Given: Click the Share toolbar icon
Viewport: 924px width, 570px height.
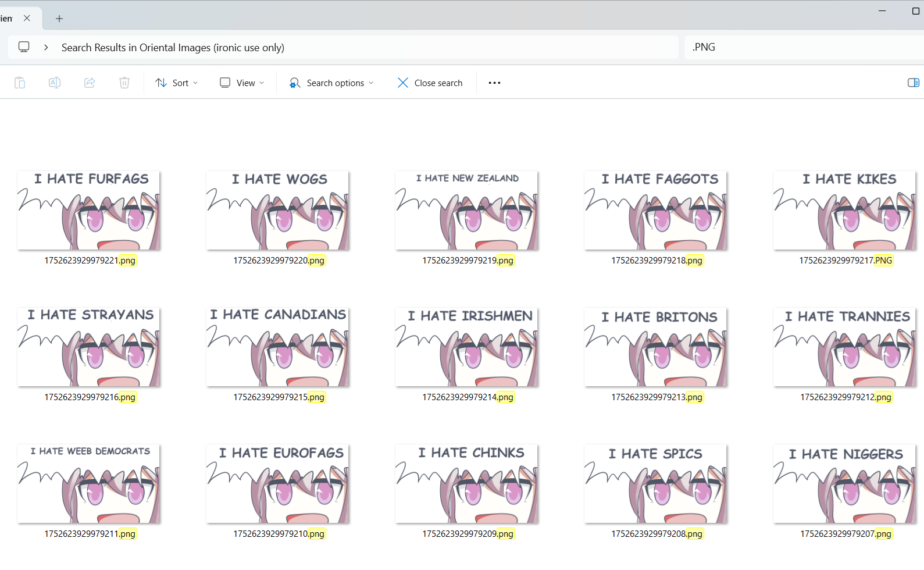Looking at the screenshot, I should (90, 83).
